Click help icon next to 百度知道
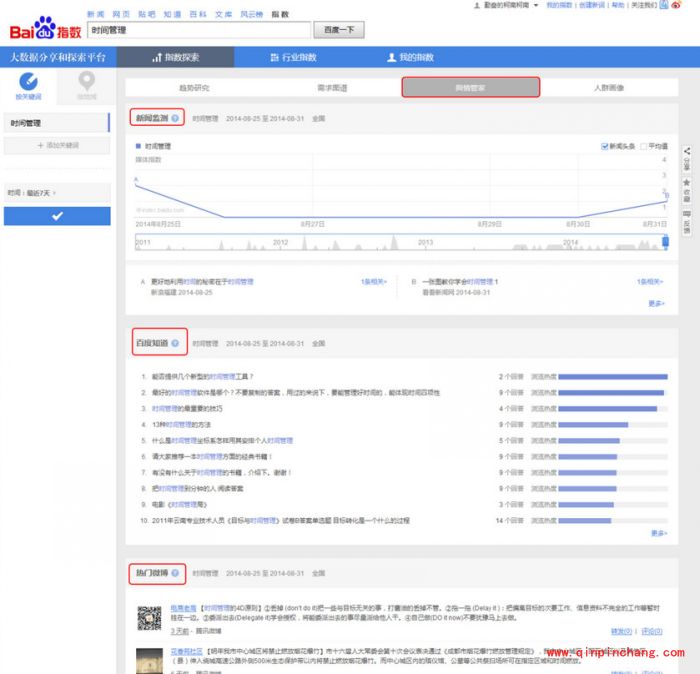This screenshot has height=674, width=700. 176,343
